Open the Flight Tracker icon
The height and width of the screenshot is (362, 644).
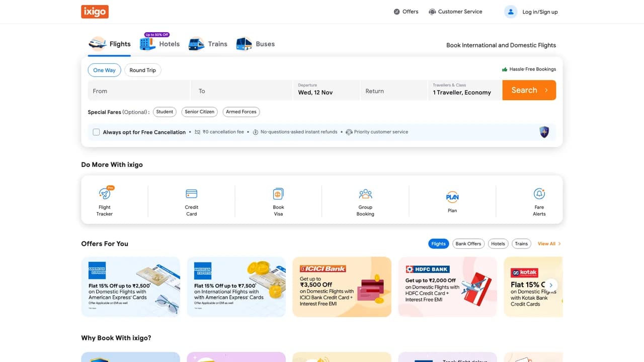[x=105, y=194]
